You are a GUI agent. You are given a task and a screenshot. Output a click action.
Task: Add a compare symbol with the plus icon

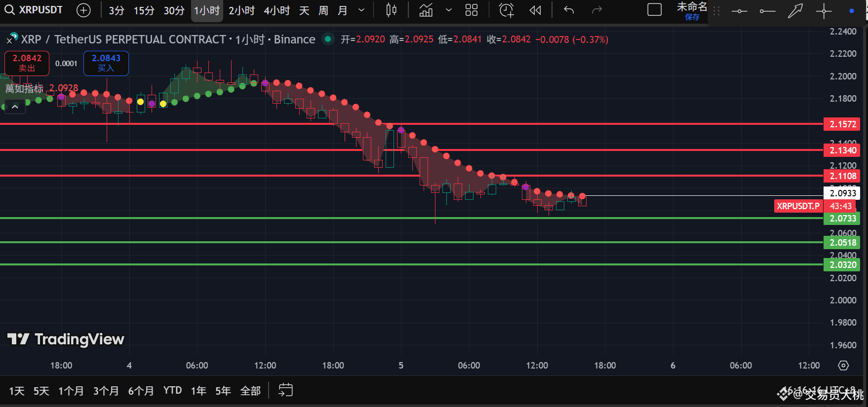click(x=84, y=10)
